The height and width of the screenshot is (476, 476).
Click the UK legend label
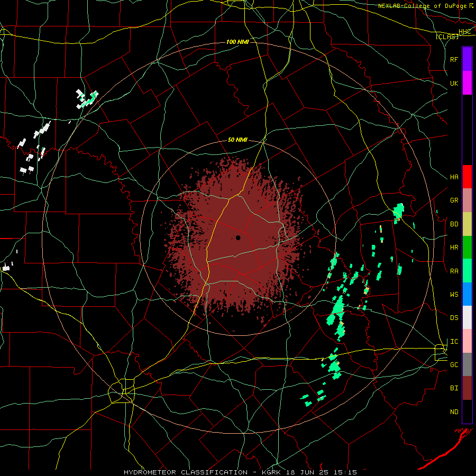(454, 83)
